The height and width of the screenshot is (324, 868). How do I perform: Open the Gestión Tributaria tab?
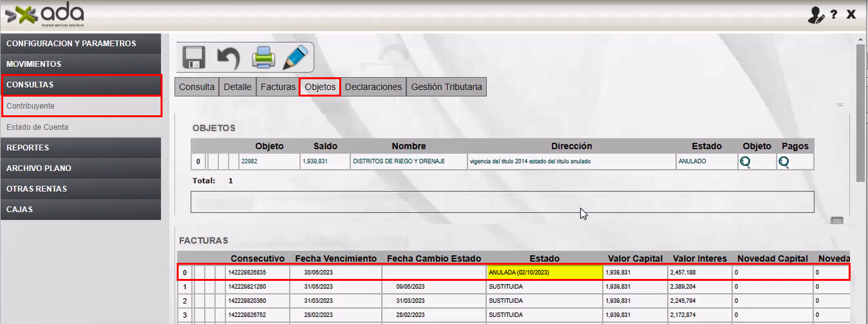446,87
